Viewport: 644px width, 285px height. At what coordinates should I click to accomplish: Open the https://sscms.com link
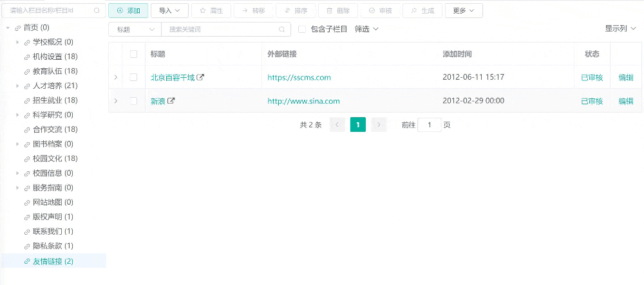(x=299, y=77)
